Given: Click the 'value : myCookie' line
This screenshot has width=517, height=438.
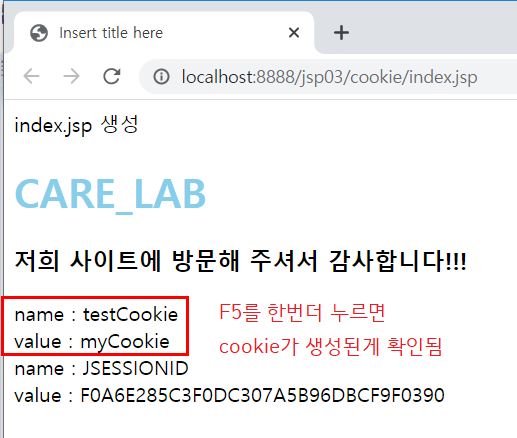Looking at the screenshot, I should [92, 342].
